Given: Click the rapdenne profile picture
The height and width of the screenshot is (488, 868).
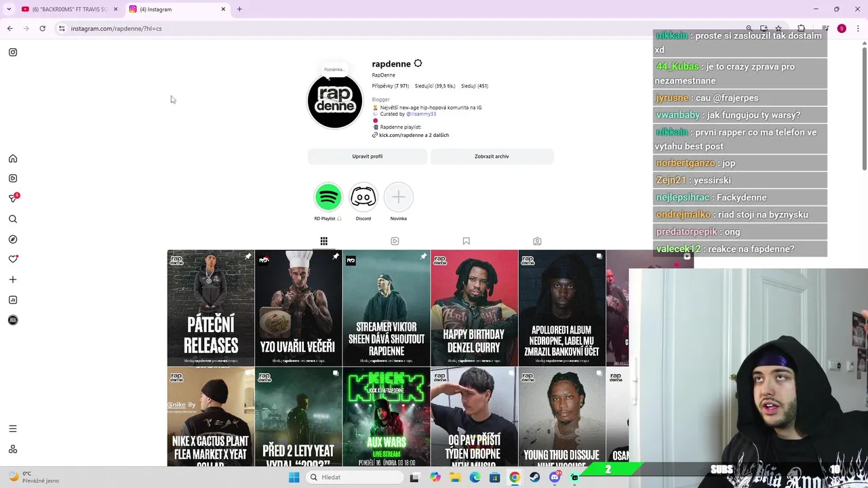Looking at the screenshot, I should tap(335, 101).
